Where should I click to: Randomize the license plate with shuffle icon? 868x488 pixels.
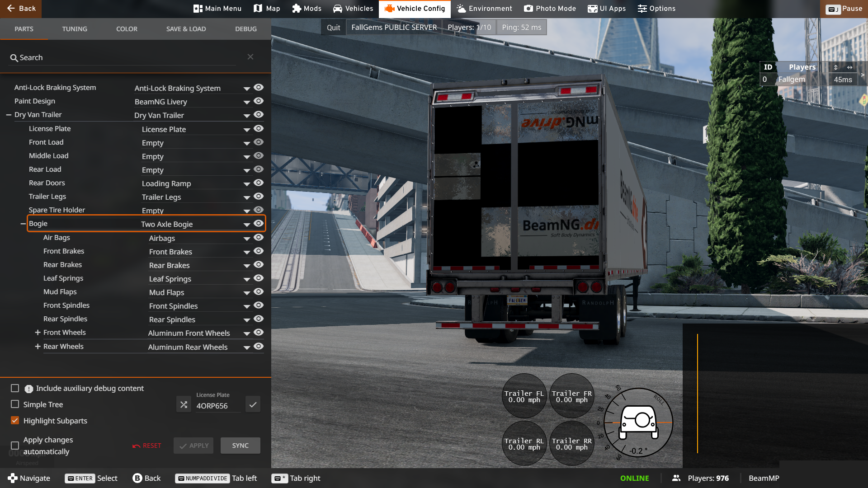tap(184, 404)
